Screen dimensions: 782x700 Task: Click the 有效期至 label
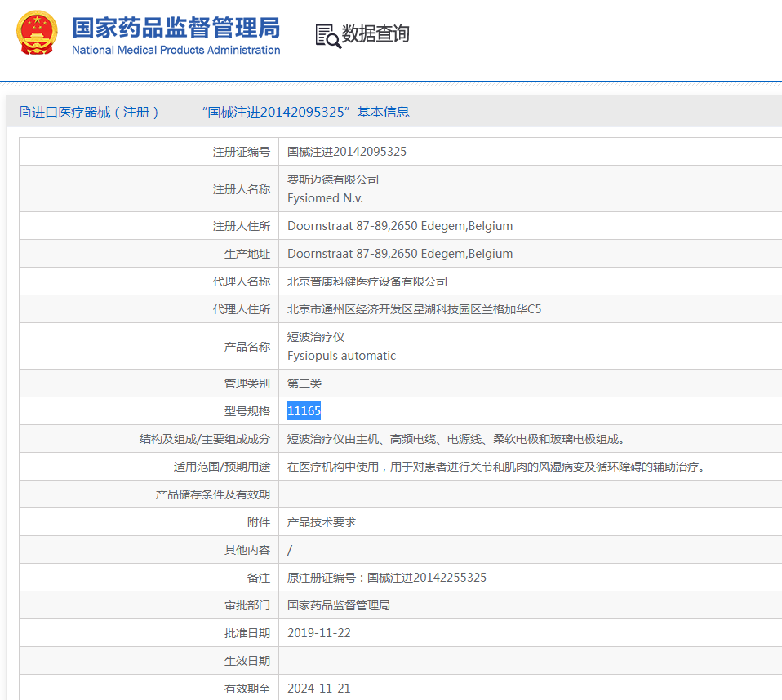(x=247, y=689)
